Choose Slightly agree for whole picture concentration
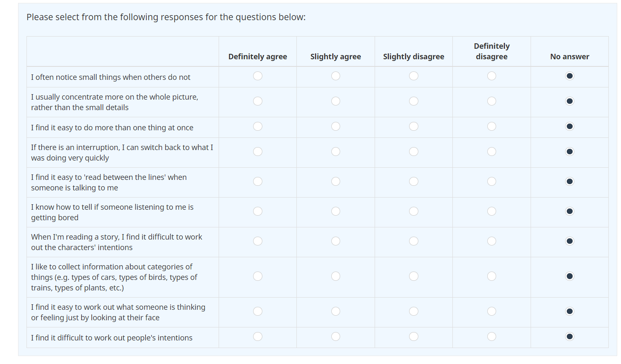Screen dimensions: 621x364 coord(336,101)
